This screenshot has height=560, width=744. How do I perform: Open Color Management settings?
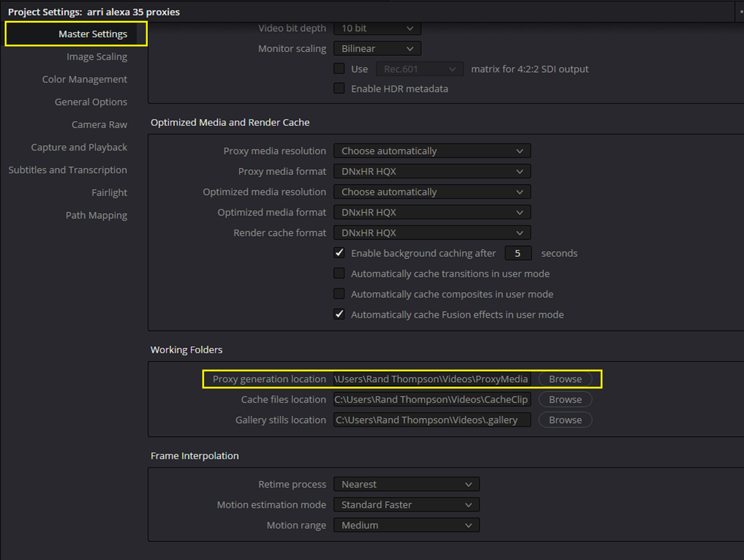point(85,79)
